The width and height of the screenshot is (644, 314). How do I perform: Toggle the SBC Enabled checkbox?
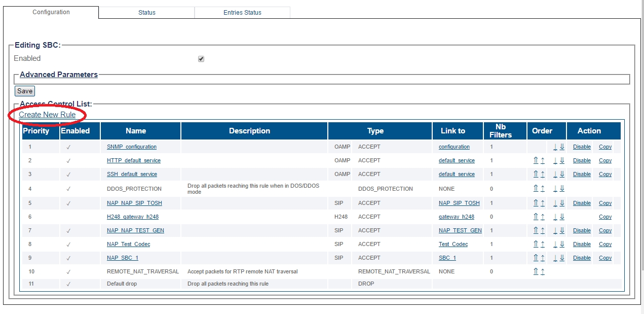pos(201,59)
